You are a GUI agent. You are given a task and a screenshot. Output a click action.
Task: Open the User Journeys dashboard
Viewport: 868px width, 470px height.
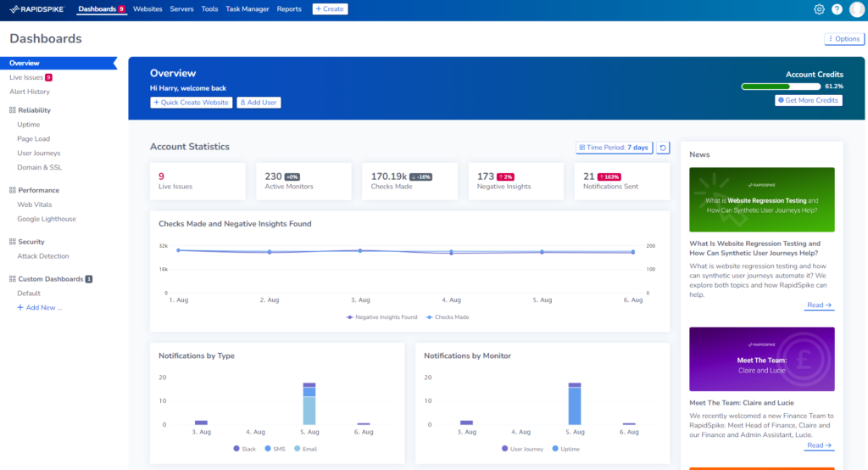(39, 153)
